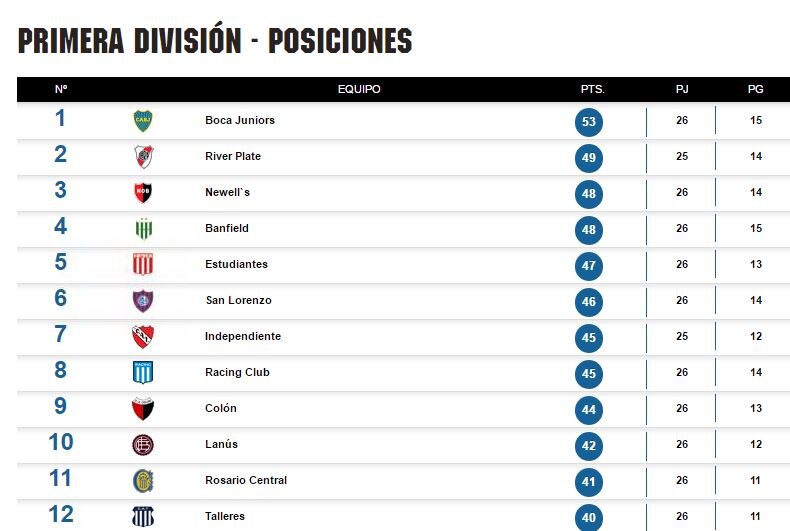Open the River Plate team link
This screenshot has height=531, width=790.
pos(233,156)
